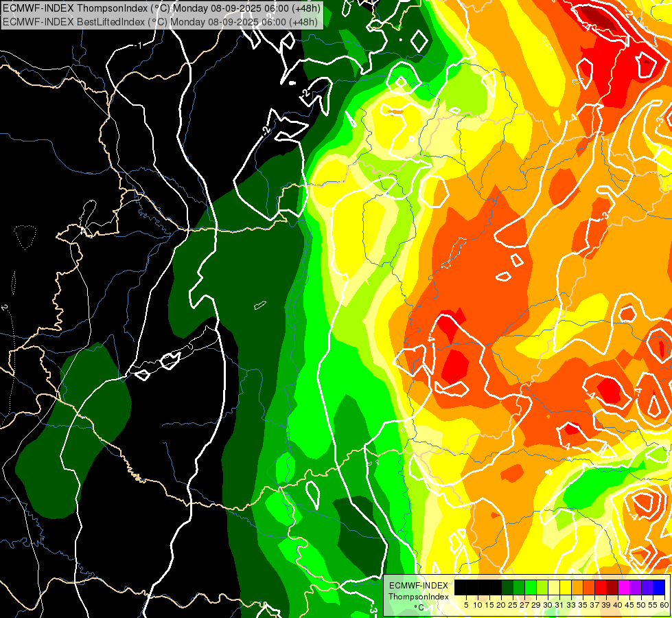
Task: Click legend tick value "55"
Action: [x=653, y=605]
